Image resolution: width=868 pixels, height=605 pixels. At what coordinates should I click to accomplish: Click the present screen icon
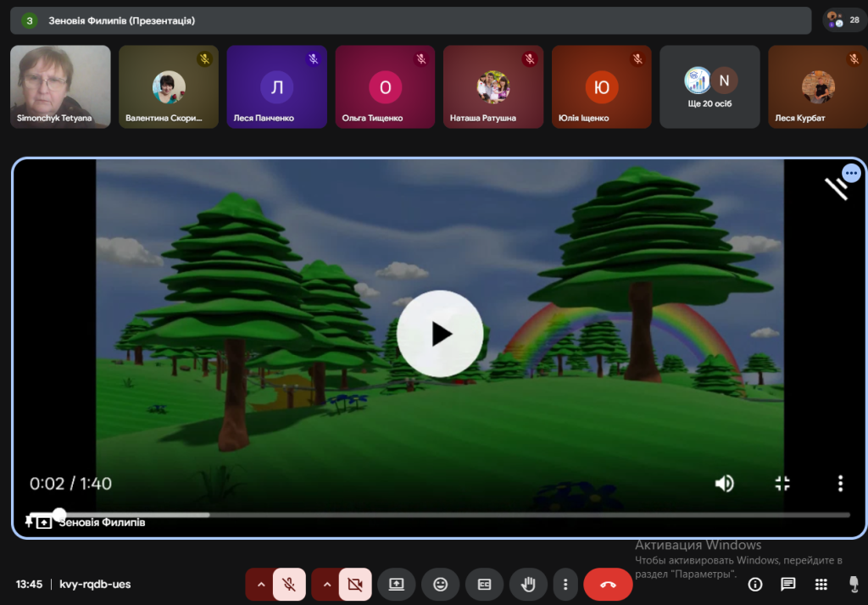[x=396, y=585]
